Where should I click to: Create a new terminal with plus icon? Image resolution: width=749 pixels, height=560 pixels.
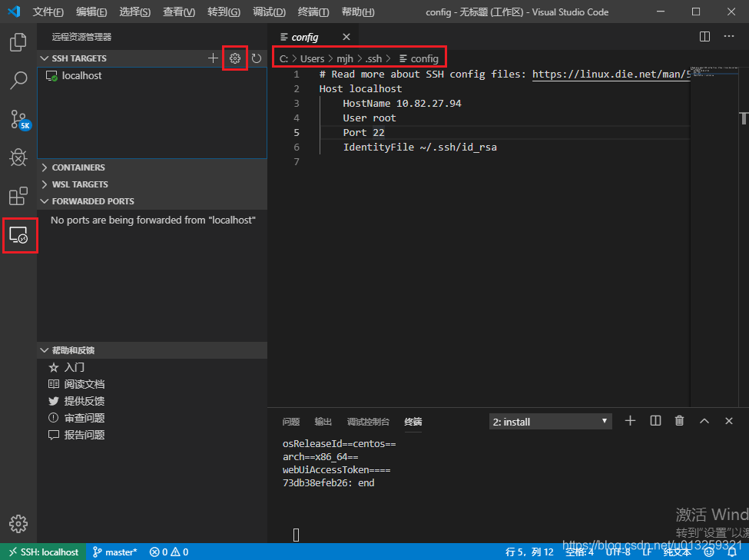pyautogui.click(x=630, y=420)
